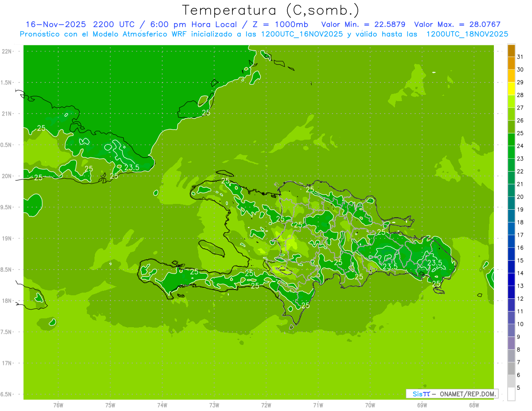Click the white swatch below the 5 label
Screen dimensions: 532x411
pos(511,394)
